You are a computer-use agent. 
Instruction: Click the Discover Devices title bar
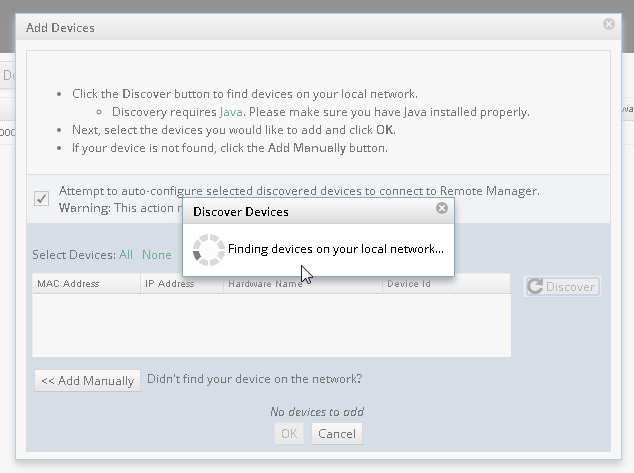pos(300,211)
